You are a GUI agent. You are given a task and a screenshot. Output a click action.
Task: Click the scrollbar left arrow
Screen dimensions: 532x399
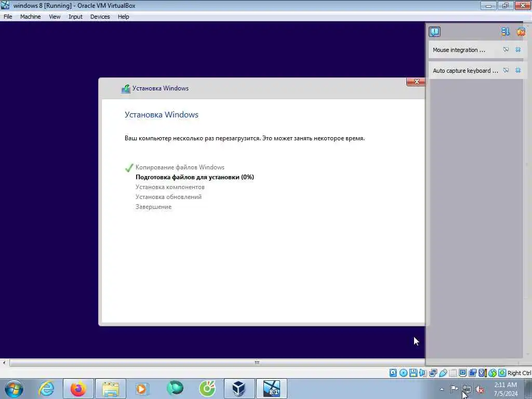4,363
